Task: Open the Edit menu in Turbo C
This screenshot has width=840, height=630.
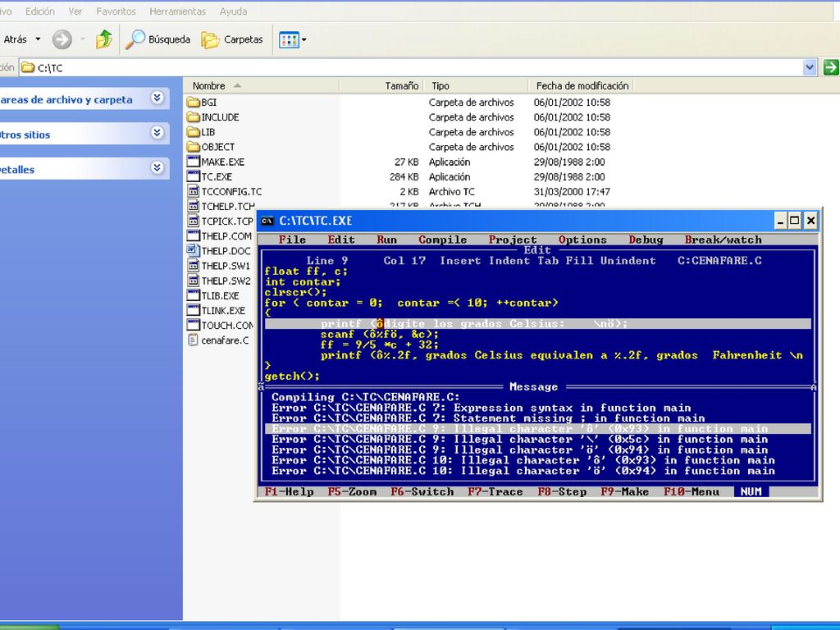Action: pyautogui.click(x=341, y=240)
